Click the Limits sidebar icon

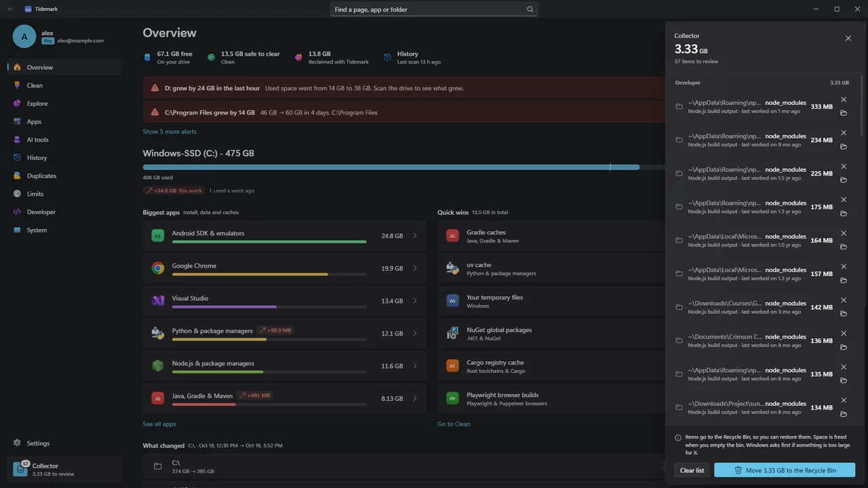pos(18,194)
